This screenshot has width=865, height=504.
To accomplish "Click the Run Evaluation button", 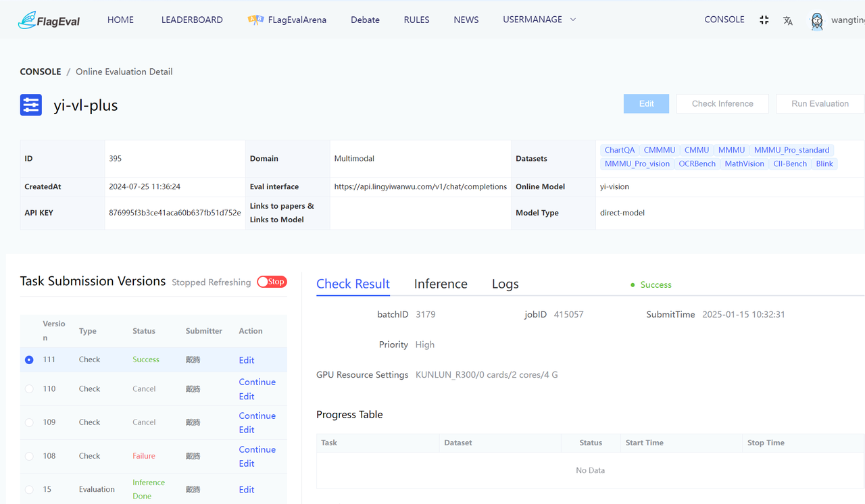I will (x=820, y=103).
